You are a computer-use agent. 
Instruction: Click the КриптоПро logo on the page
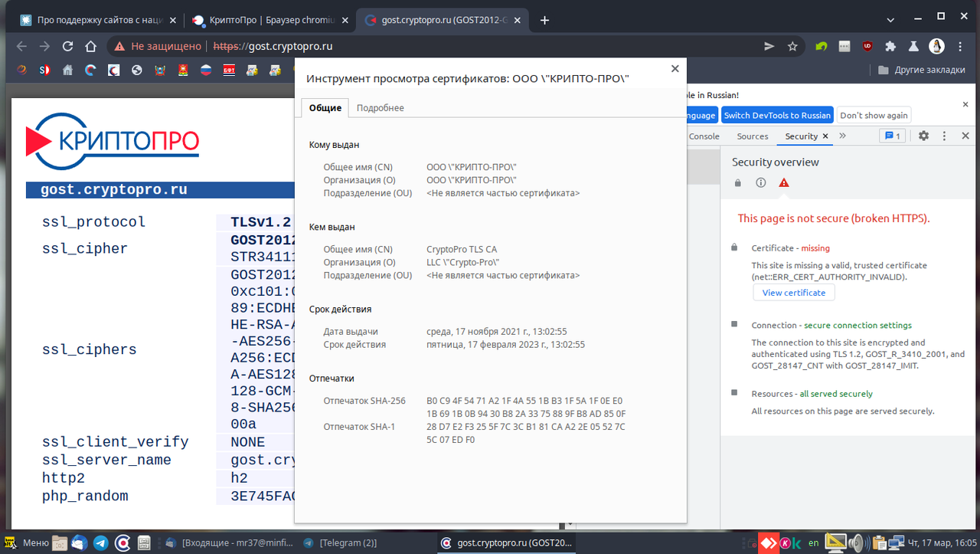point(113,141)
